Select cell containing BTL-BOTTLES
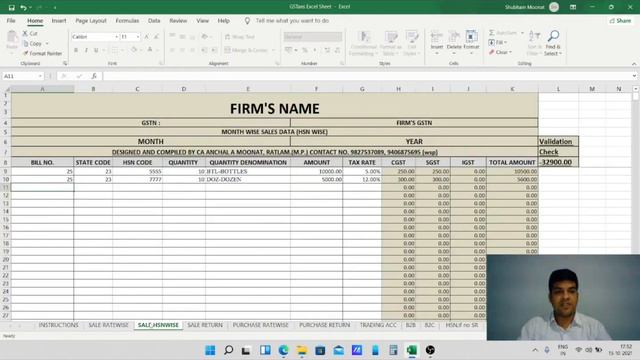The image size is (640, 360). coord(248,171)
